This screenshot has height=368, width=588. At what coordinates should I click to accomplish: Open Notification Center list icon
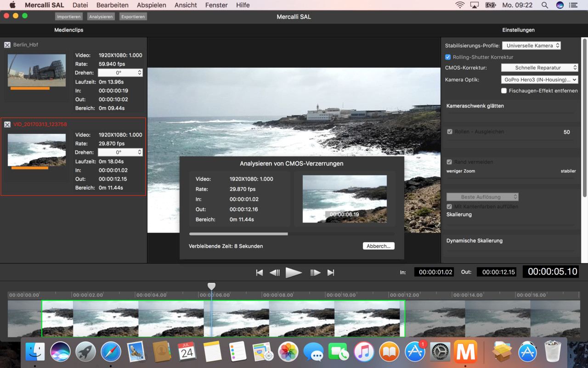click(573, 5)
